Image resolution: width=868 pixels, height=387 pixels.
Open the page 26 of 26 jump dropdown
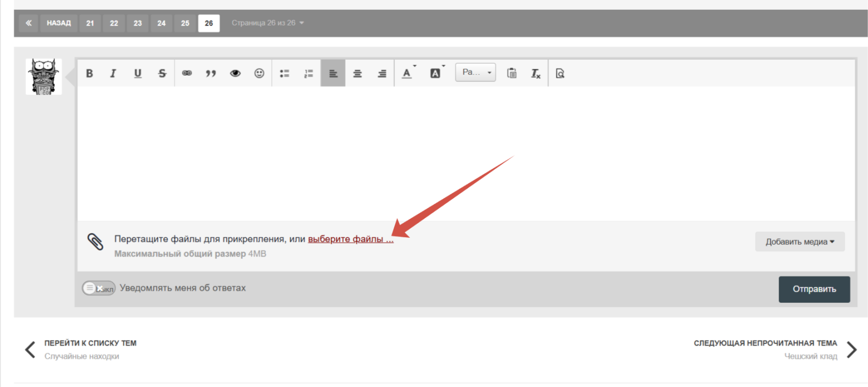tap(267, 23)
